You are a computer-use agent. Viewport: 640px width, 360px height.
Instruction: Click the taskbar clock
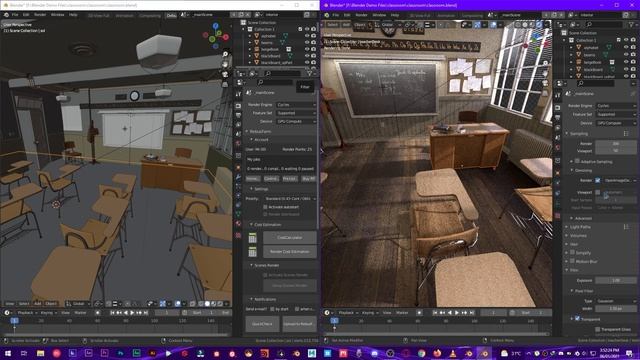tap(610, 353)
